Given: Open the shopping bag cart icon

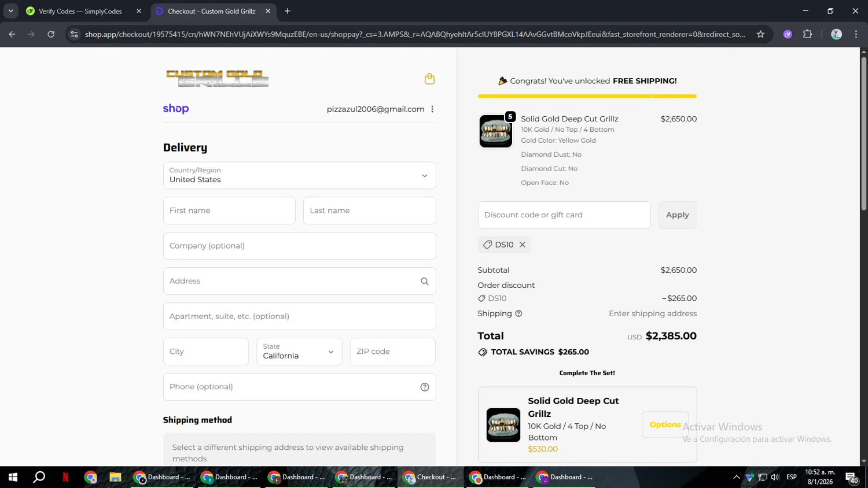Looking at the screenshot, I should point(429,79).
